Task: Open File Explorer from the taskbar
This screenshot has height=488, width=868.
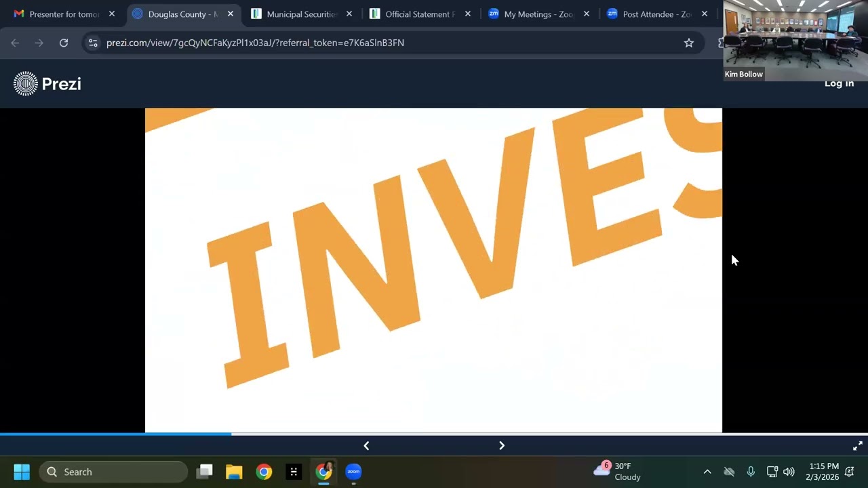Action: (234, 472)
